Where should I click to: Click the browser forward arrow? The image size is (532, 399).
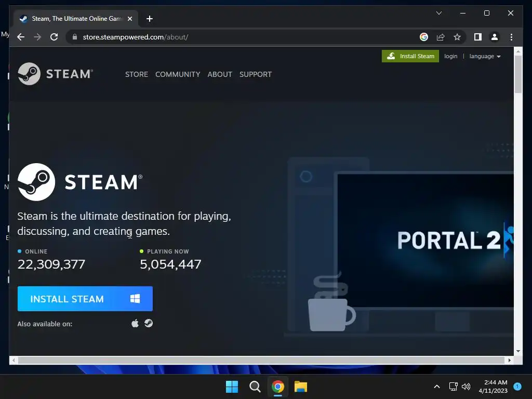coord(37,37)
